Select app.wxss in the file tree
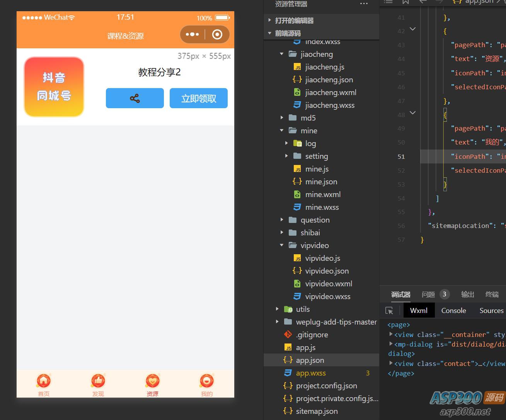The width and height of the screenshot is (506, 420). [x=311, y=373]
